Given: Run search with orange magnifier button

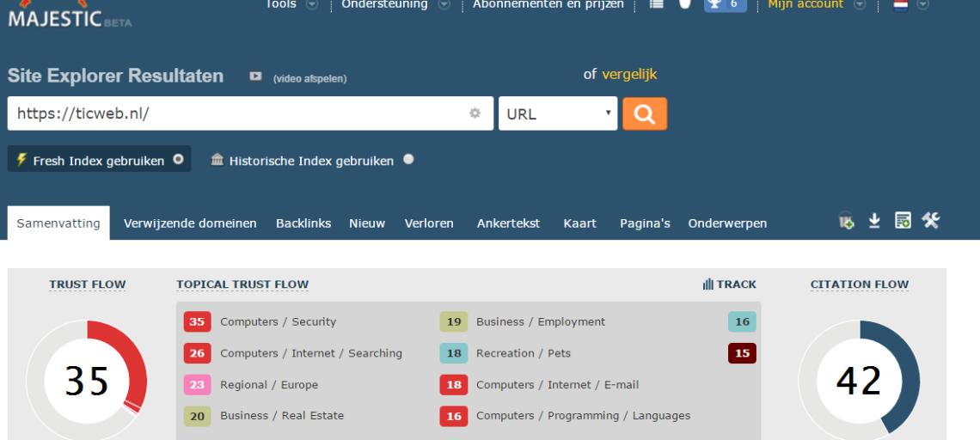Looking at the screenshot, I should pyautogui.click(x=645, y=113).
